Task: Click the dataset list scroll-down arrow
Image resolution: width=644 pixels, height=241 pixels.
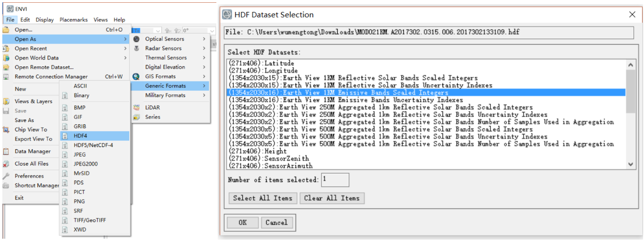Action: click(x=631, y=164)
